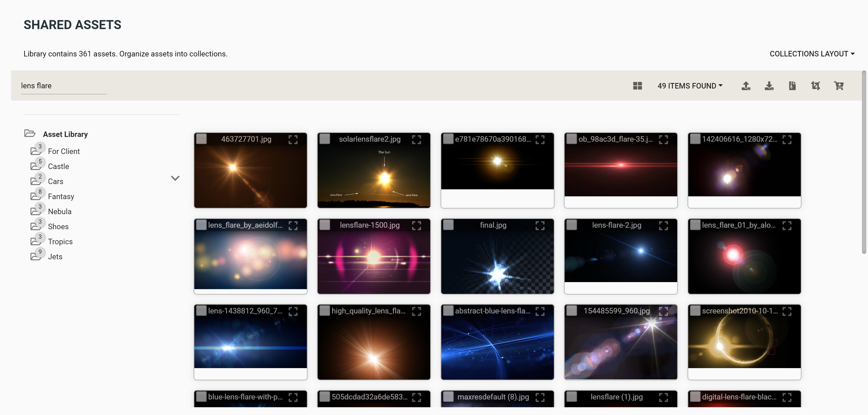The width and height of the screenshot is (868, 415).
Task: Expand fullscreen preview of lens_flare_by_aeidolf image
Action: coord(293,225)
